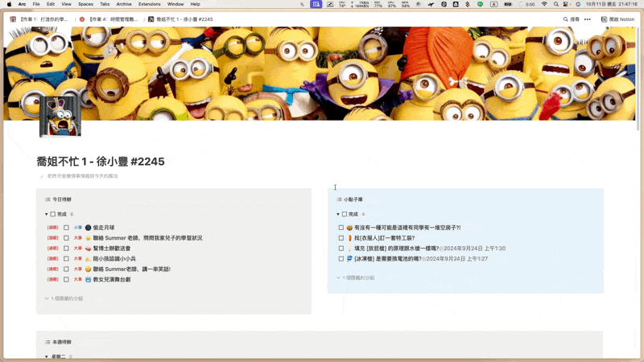The height and width of the screenshot is (362, 644).
Task: Collapse the 星期二 group in 本週待辦
Action: coord(47,356)
